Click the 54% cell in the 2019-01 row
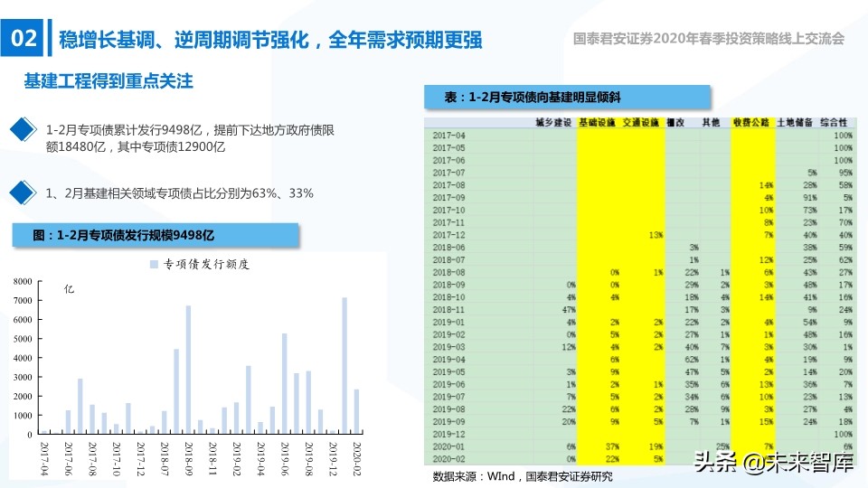This screenshot has width=868, height=488. click(810, 322)
